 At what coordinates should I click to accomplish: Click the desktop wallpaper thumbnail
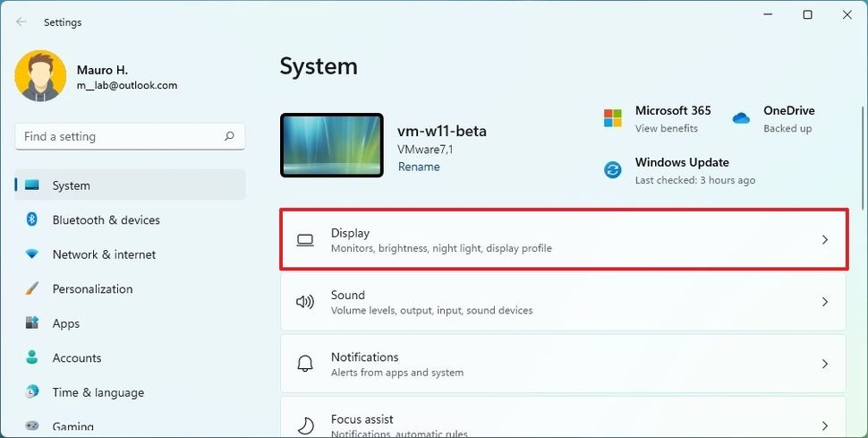pos(332,145)
